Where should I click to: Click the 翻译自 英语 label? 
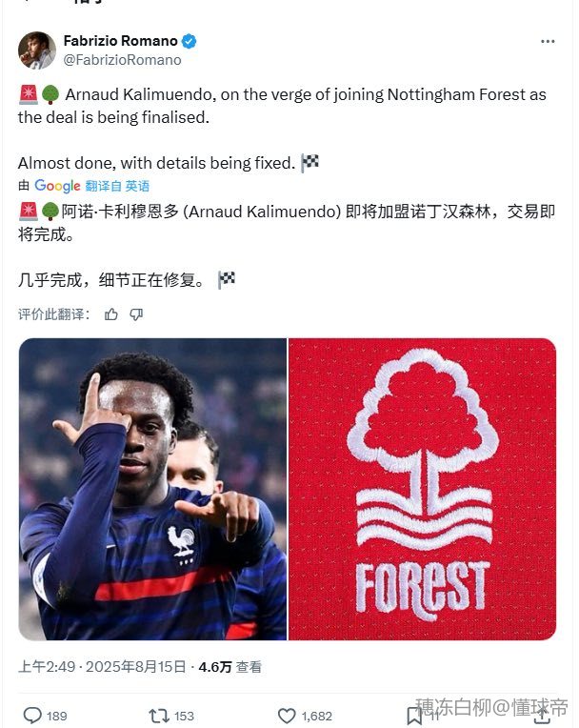[x=117, y=186]
